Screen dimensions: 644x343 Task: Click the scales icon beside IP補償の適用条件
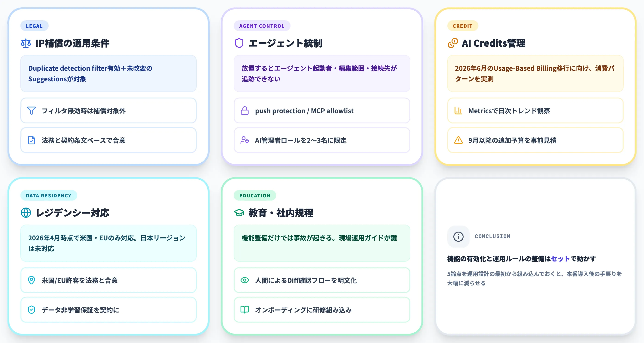(26, 43)
